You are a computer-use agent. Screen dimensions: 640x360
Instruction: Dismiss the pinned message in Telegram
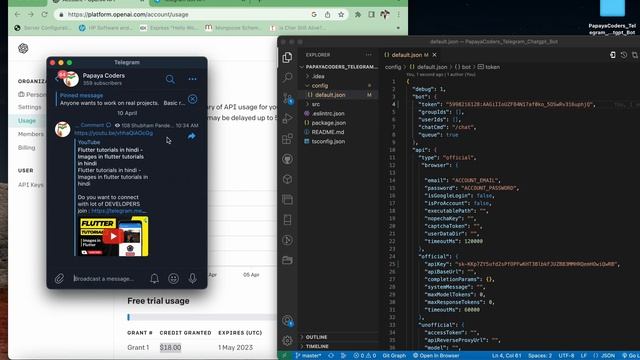193,99
